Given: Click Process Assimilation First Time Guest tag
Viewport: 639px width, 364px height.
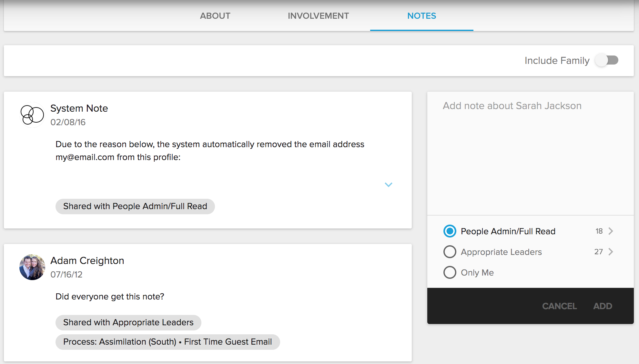Looking at the screenshot, I should (167, 342).
